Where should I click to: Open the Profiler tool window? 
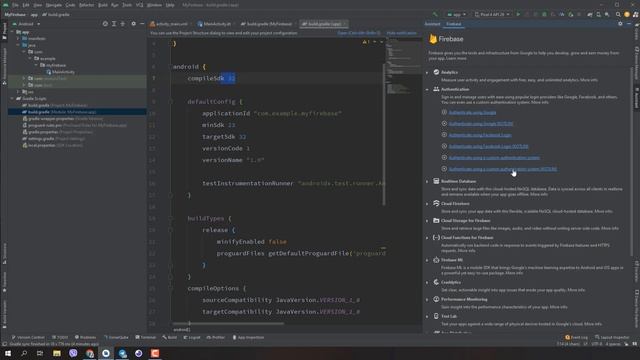tap(216, 338)
